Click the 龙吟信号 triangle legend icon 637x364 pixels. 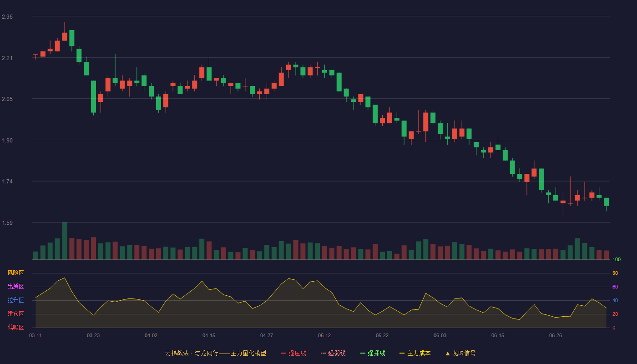(x=448, y=353)
